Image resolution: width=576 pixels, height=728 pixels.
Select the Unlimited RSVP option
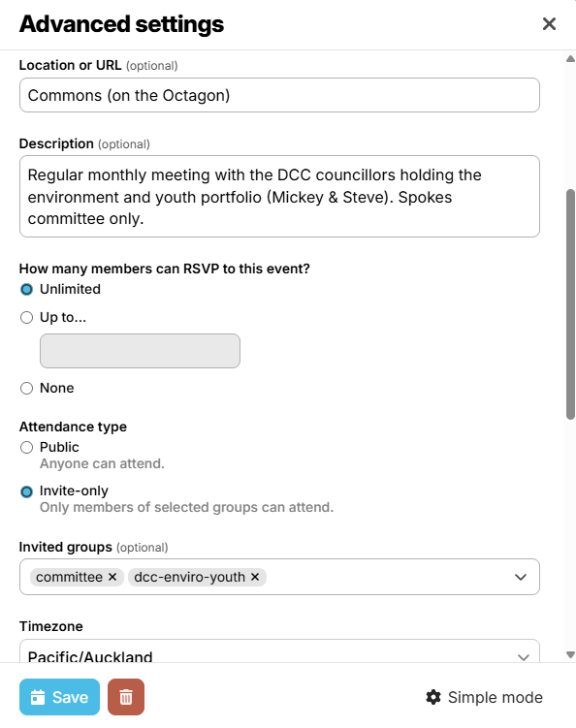click(x=26, y=289)
